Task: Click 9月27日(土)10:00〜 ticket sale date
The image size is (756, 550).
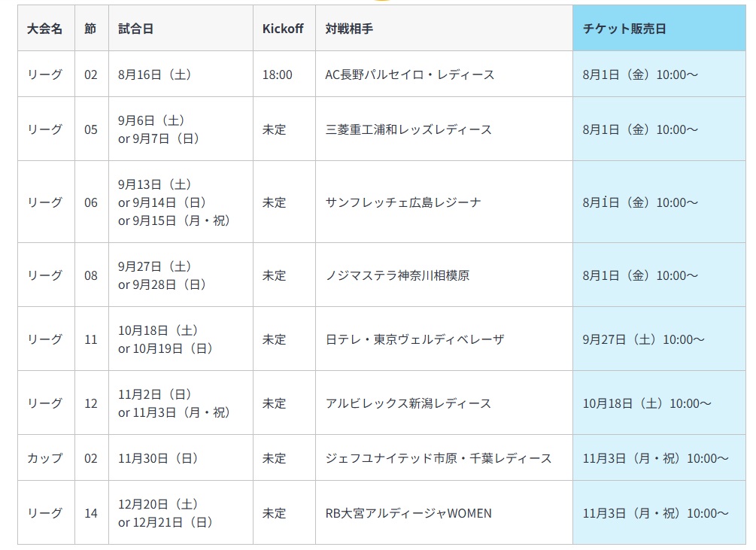Action: 643,339
